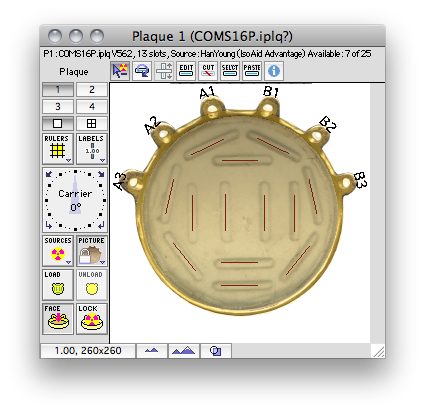Switch to four-pane grid view
Screen dimensions: 425x413
tap(92, 123)
